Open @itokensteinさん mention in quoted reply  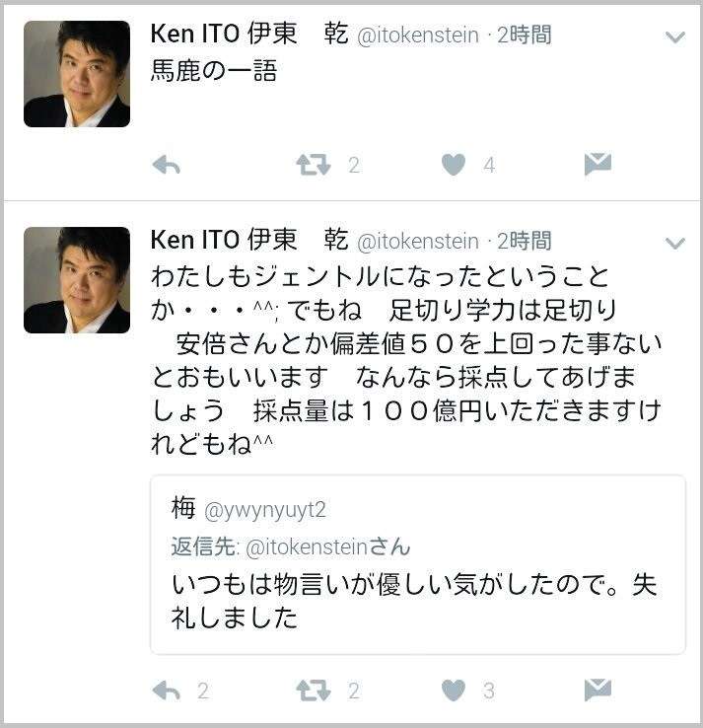(x=328, y=546)
